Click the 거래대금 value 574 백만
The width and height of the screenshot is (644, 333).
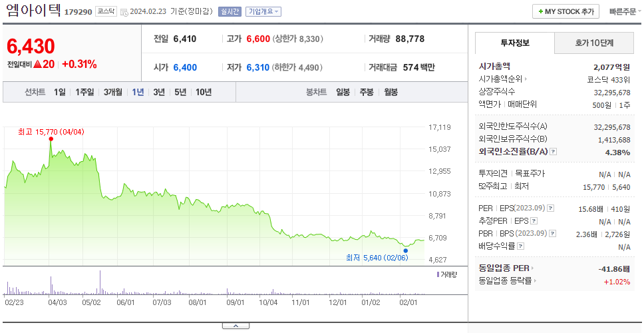point(419,67)
